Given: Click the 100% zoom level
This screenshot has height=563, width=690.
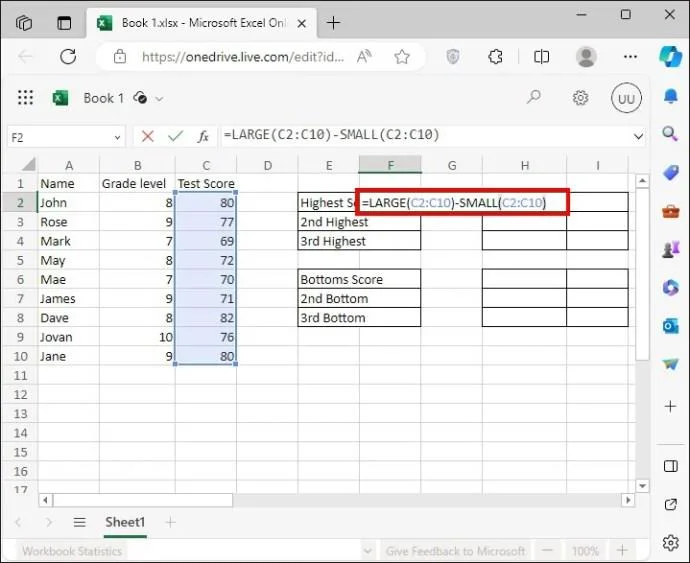Looking at the screenshot, I should (x=585, y=551).
